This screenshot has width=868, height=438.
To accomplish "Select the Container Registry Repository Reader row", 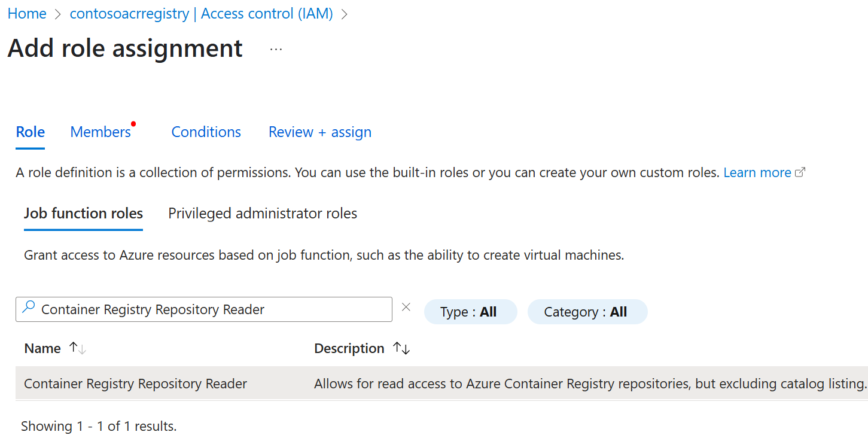I will pyautogui.click(x=136, y=384).
